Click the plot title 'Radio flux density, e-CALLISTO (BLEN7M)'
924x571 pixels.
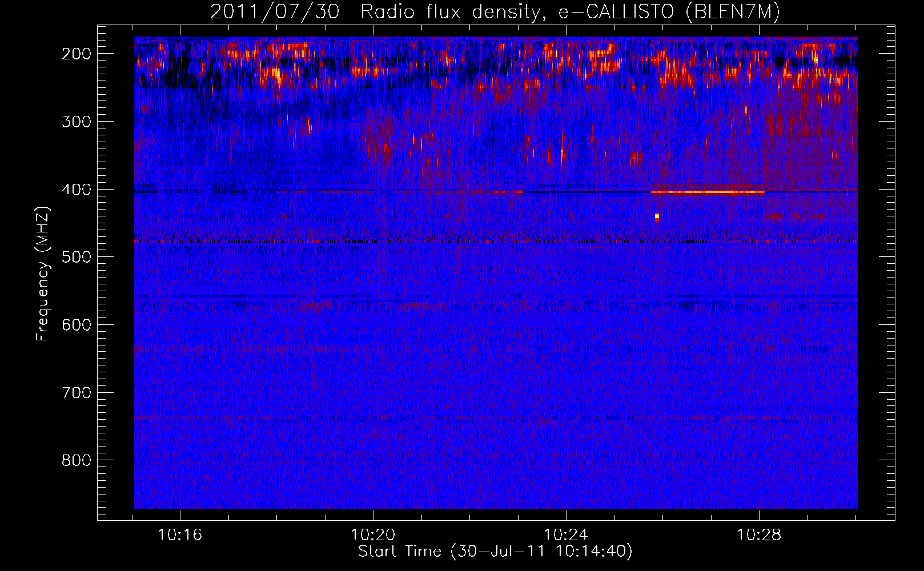click(x=570, y=12)
